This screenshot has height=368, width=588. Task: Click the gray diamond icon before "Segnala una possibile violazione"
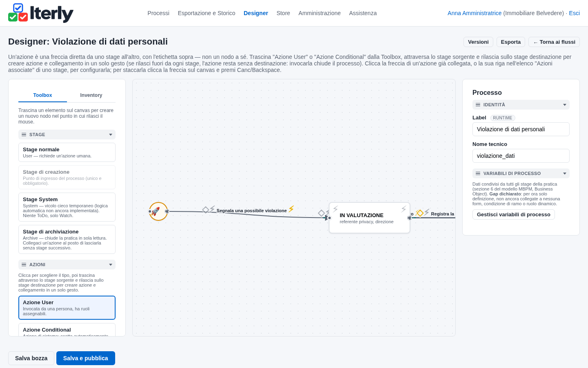pyautogui.click(x=206, y=210)
